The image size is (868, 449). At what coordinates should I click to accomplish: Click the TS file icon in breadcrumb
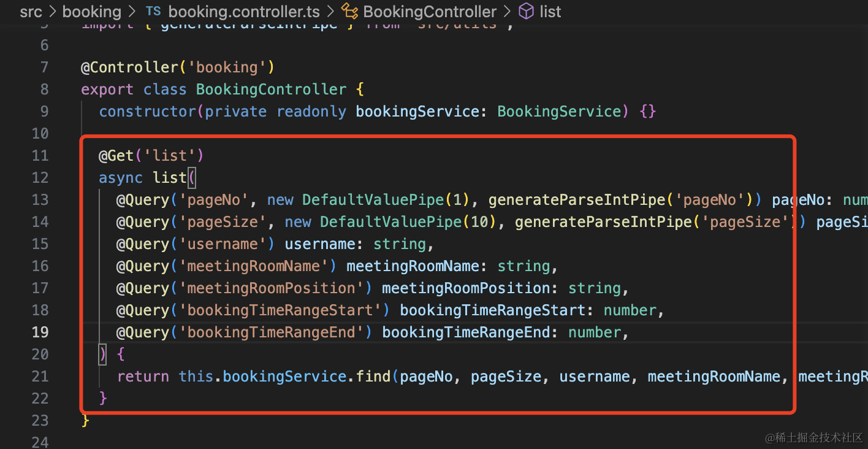pyautogui.click(x=153, y=12)
